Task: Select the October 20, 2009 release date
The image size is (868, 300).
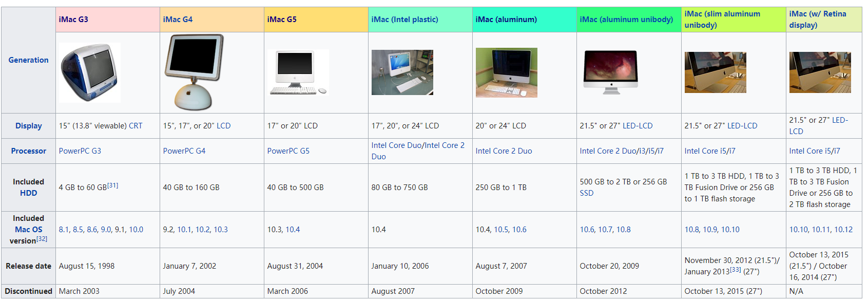Action: point(609,266)
